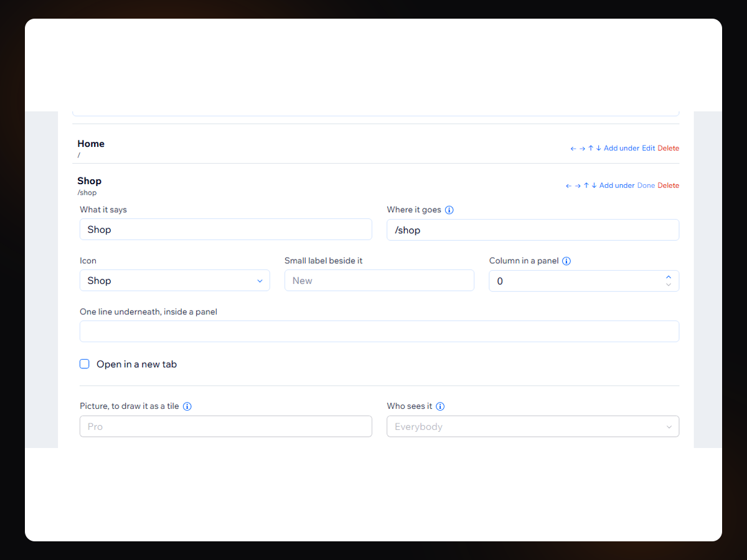Delete the Shop menu item
The height and width of the screenshot is (560, 747).
coord(669,185)
